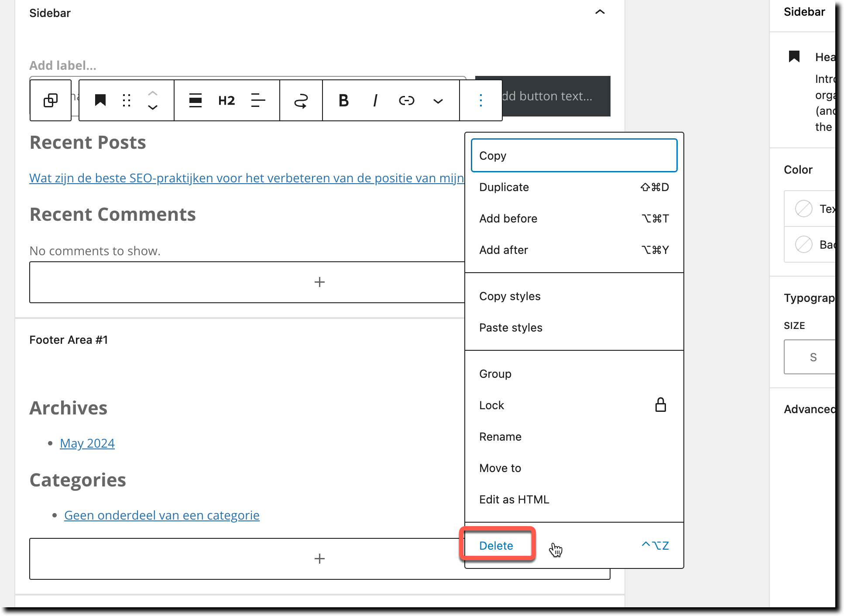The image size is (844, 616).
Task: Click the Color section heading
Action: [x=798, y=170]
